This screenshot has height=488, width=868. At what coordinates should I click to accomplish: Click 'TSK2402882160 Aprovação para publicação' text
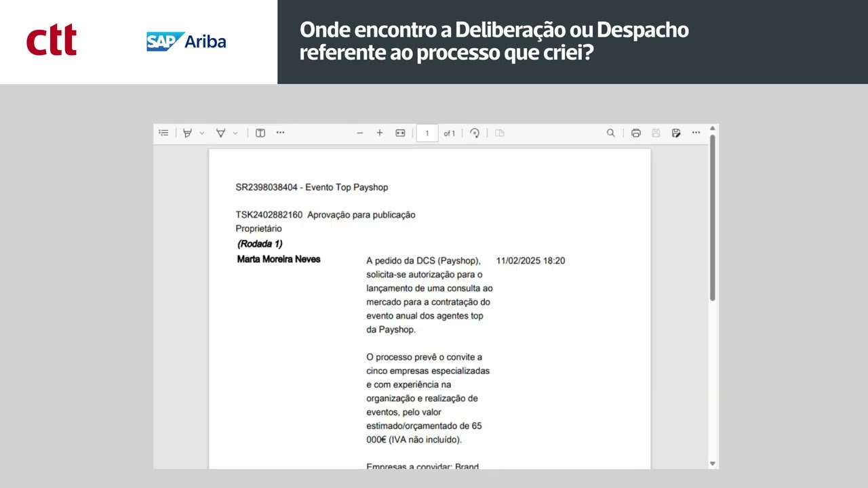point(325,215)
